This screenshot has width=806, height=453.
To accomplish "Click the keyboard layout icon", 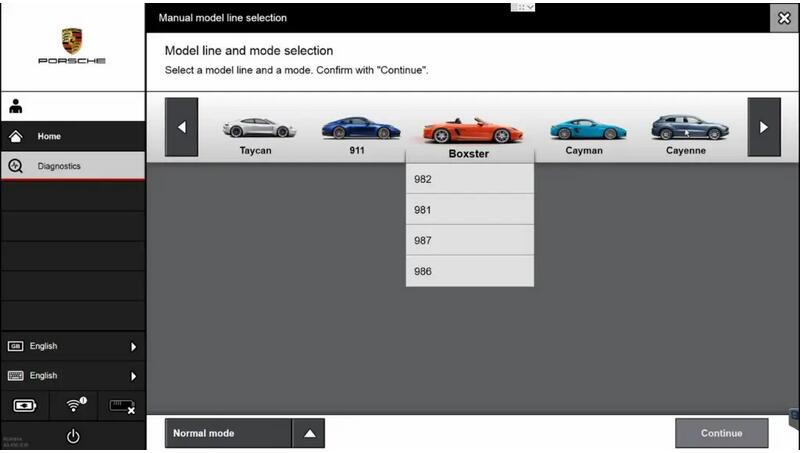I will pos(15,376).
